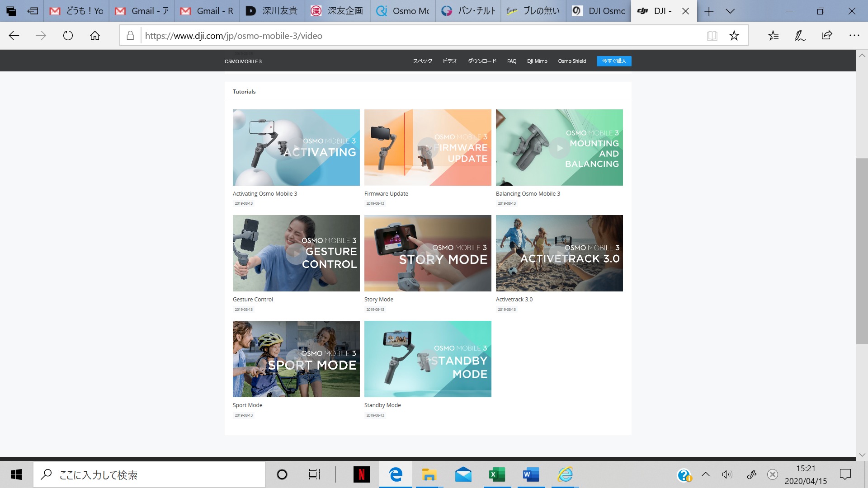The image size is (868, 488).
Task: Click the taskbar search box
Action: coord(149,474)
